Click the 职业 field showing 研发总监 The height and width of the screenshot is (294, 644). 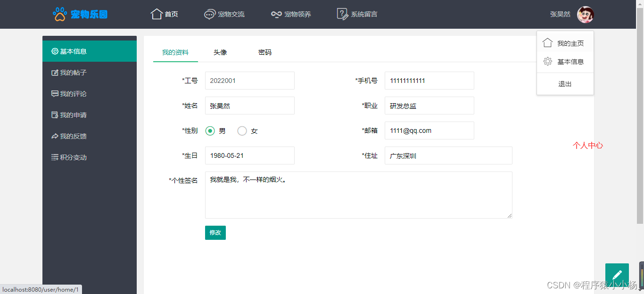(x=429, y=106)
